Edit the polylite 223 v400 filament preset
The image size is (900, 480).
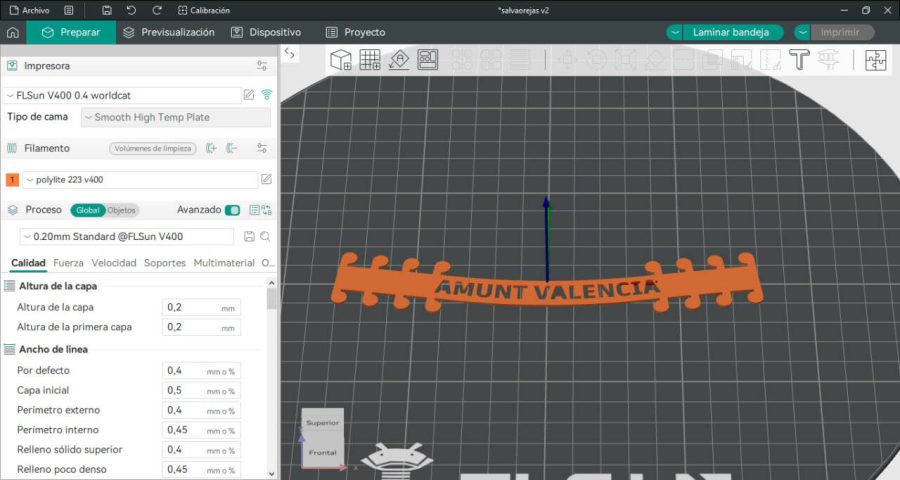(x=266, y=179)
